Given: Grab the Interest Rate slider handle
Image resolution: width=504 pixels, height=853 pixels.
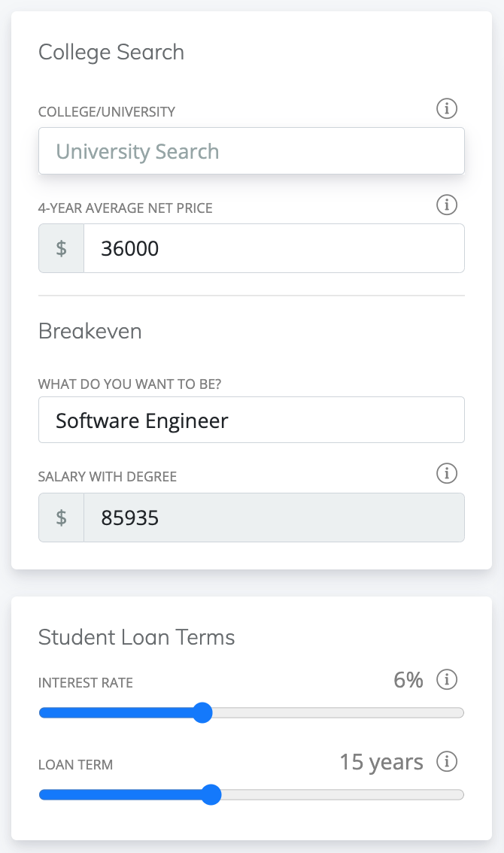Looking at the screenshot, I should (202, 712).
